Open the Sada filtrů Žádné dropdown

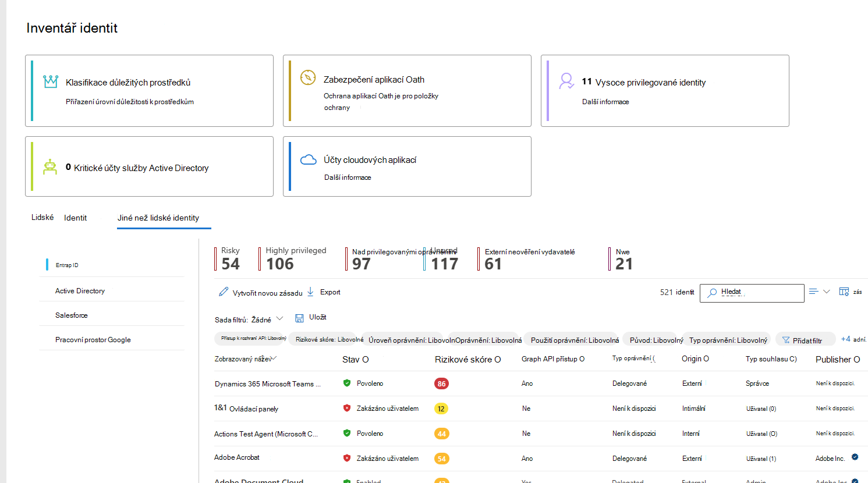(x=249, y=319)
